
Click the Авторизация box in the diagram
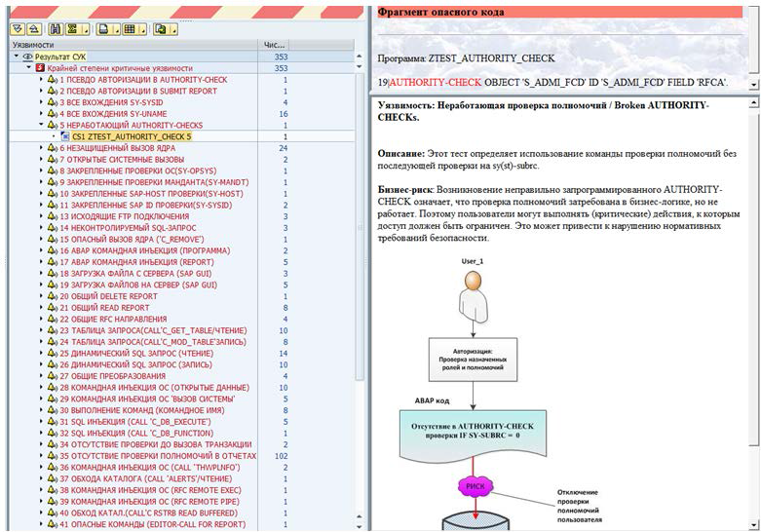coord(473,360)
